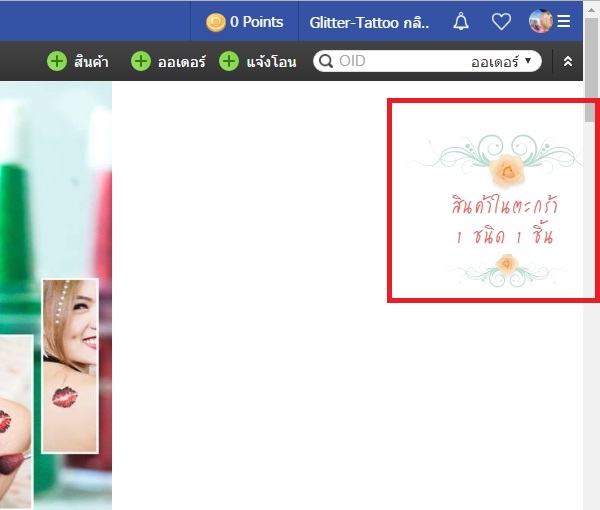Open the heart favorites icon

click(501, 21)
